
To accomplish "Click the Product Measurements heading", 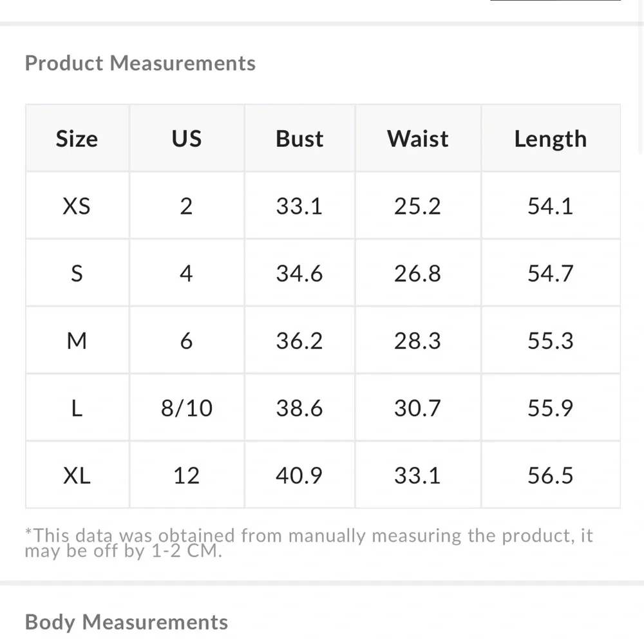I will tap(140, 63).
